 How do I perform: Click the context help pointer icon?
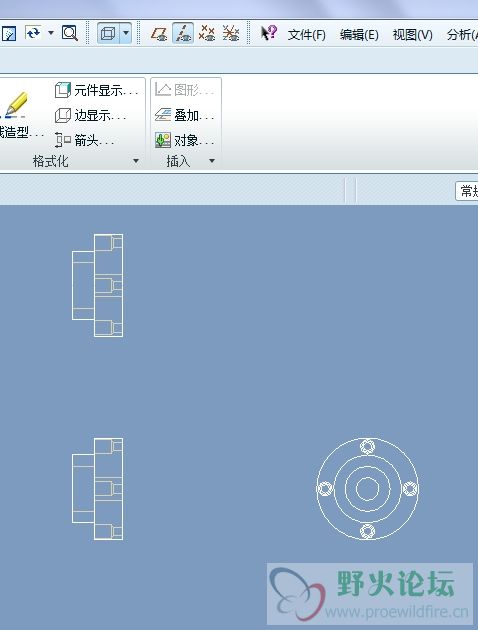point(268,33)
